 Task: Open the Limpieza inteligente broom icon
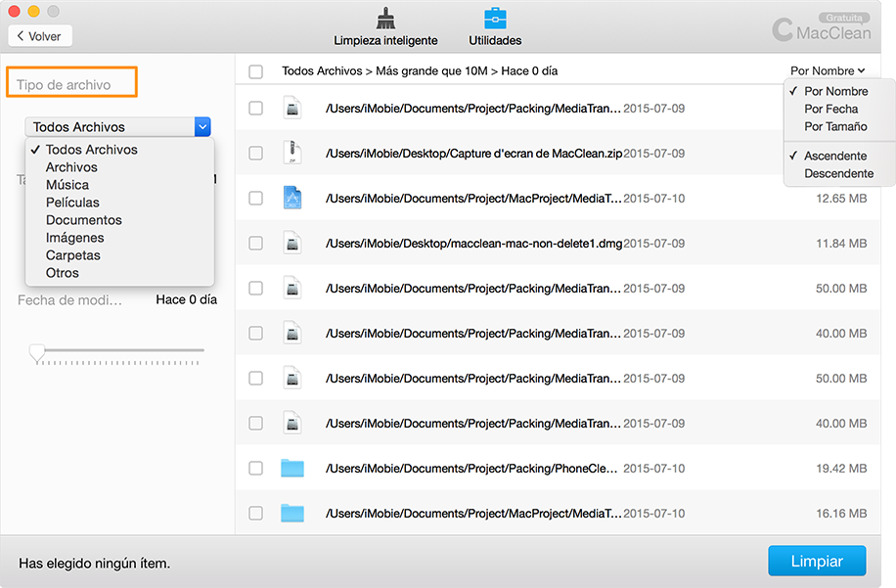coord(385,19)
